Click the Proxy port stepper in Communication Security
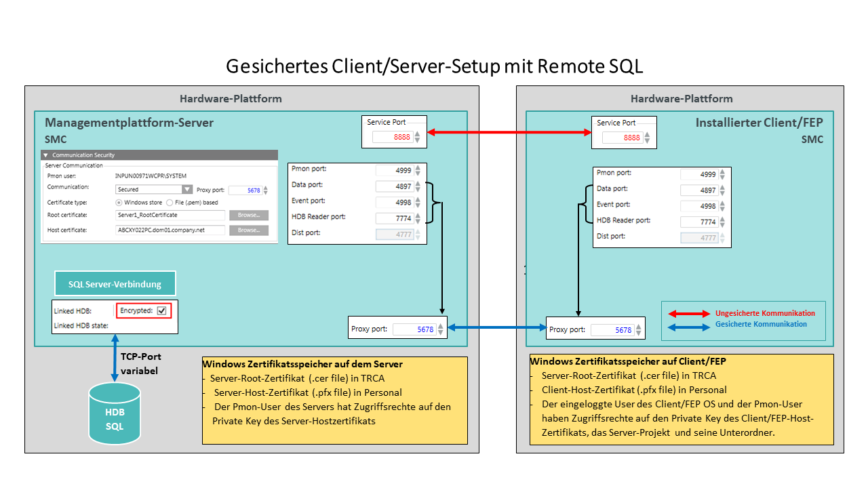 pos(266,190)
